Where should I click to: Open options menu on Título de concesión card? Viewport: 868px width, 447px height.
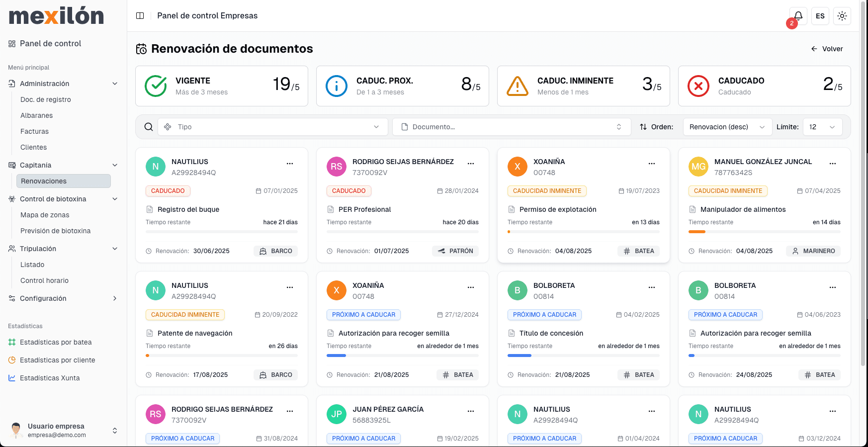652,287
